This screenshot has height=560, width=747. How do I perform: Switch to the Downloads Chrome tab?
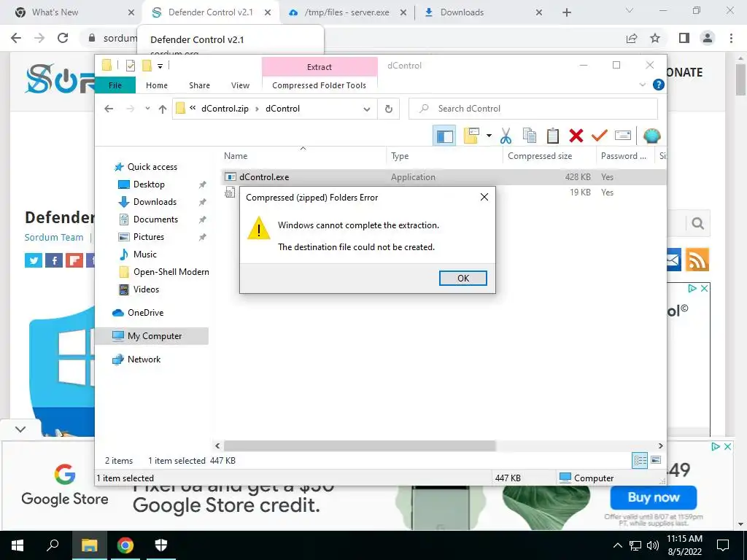tap(462, 12)
